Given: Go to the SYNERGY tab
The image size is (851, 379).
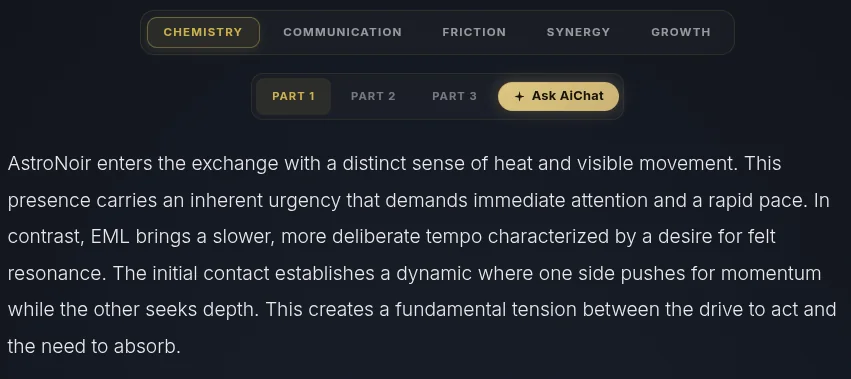Looking at the screenshot, I should coord(578,33).
